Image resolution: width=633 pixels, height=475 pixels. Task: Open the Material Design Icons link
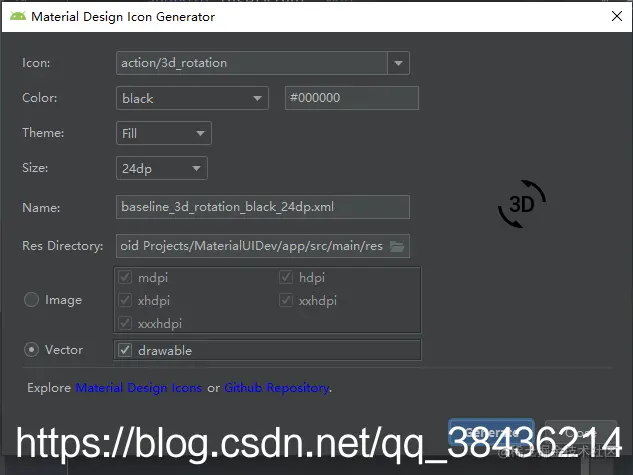click(139, 388)
